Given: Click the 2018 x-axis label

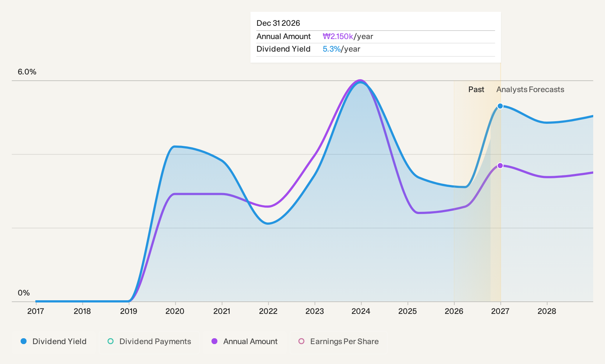Looking at the screenshot, I should coord(82,311).
